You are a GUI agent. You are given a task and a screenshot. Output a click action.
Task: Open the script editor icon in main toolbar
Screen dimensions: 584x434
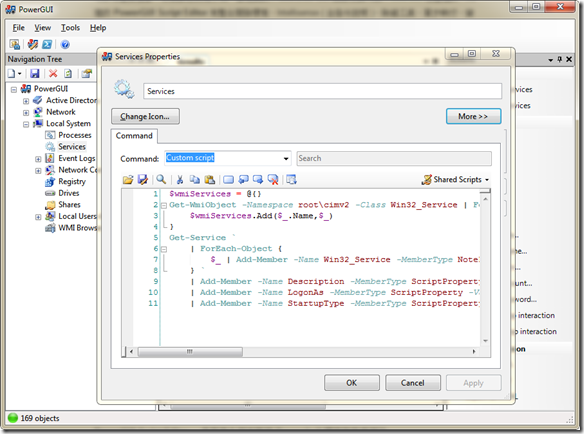(x=32, y=44)
